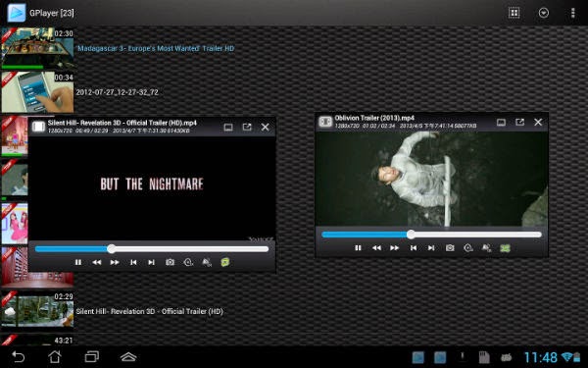Open the 11:48 clock status panel
The width and height of the screenshot is (588, 368).
point(540,357)
